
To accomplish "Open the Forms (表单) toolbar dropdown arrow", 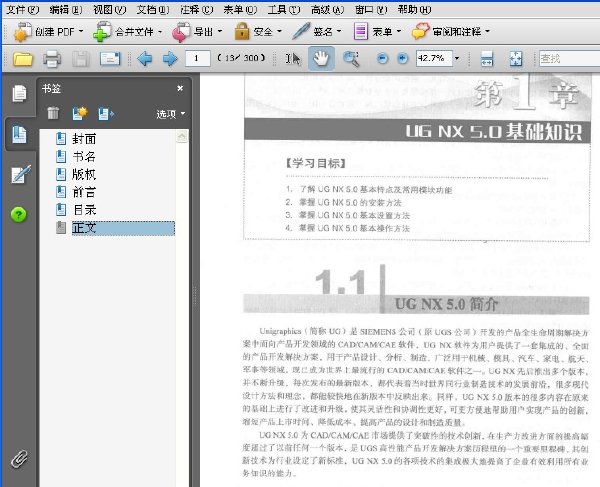I will (x=399, y=31).
